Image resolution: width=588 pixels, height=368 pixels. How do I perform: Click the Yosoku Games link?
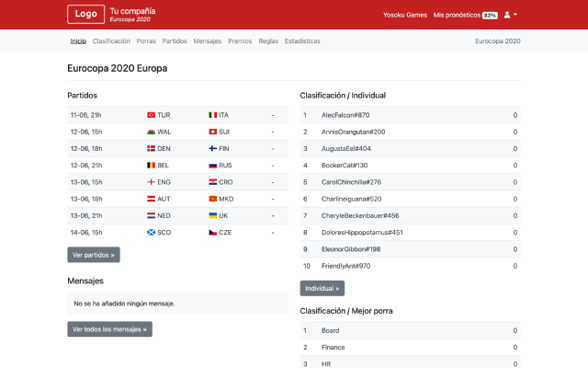pos(404,16)
